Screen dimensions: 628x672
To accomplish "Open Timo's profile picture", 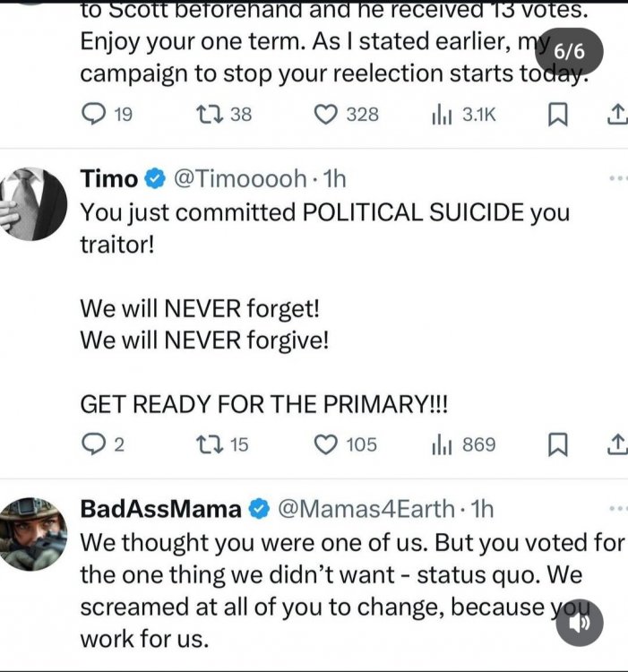I will [33, 203].
